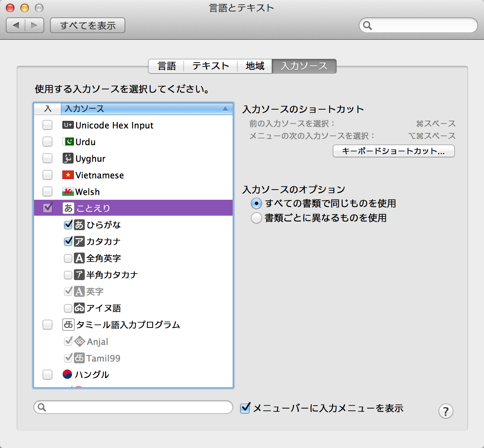Click the アイヌ語 input icon
The height and width of the screenshot is (448, 484).
79,308
